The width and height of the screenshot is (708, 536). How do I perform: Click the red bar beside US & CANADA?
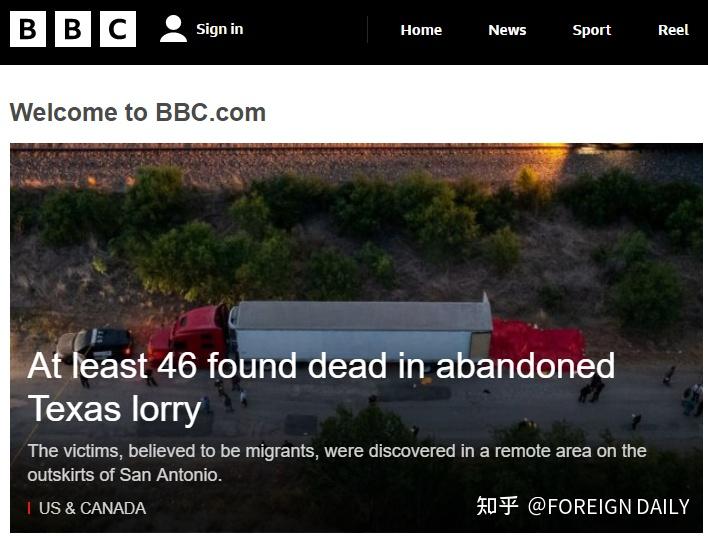(29, 508)
